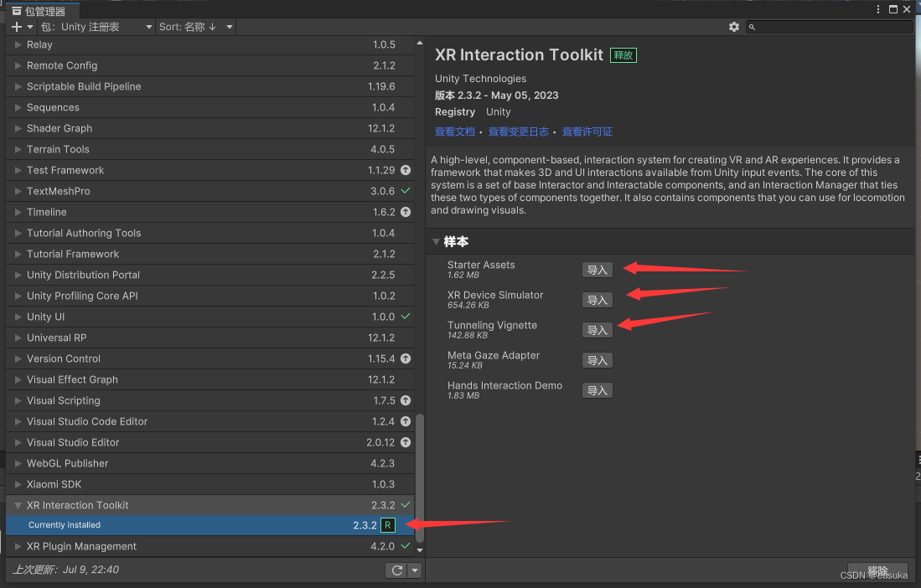Select the Scriptable Build Pipeline package

coord(210,86)
